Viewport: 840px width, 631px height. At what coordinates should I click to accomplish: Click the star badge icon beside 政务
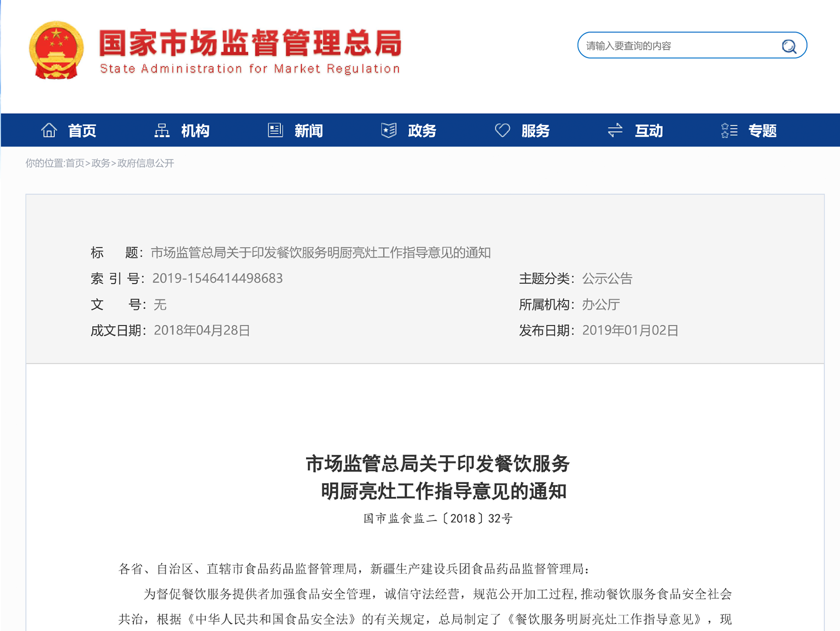tap(388, 130)
